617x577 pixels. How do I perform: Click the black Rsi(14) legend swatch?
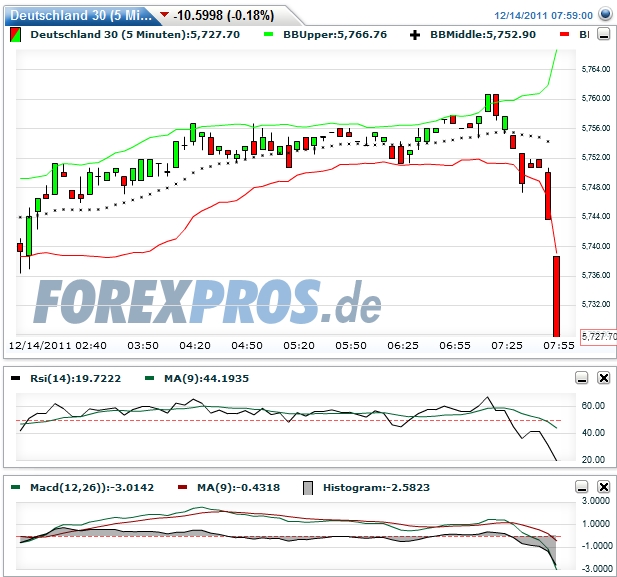tap(15, 378)
